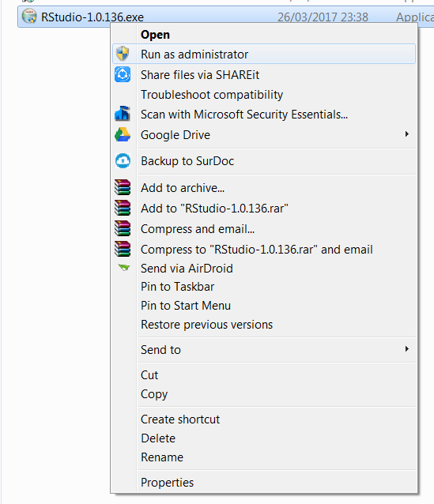Viewport: 434px width, 504px height.
Task: Select Rename from the context menu
Action: pyautogui.click(x=264, y=457)
